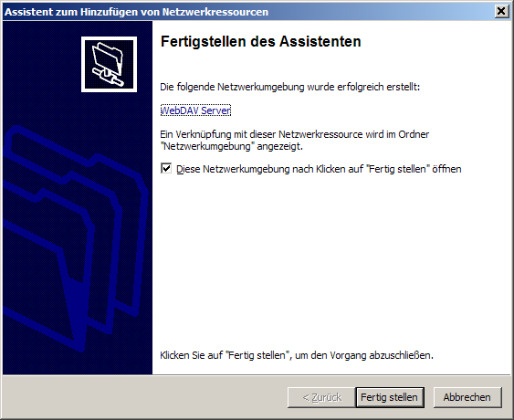Click the "Ein Verknüpfung mit dieser Netzwerkressource" paragraph

point(294,140)
